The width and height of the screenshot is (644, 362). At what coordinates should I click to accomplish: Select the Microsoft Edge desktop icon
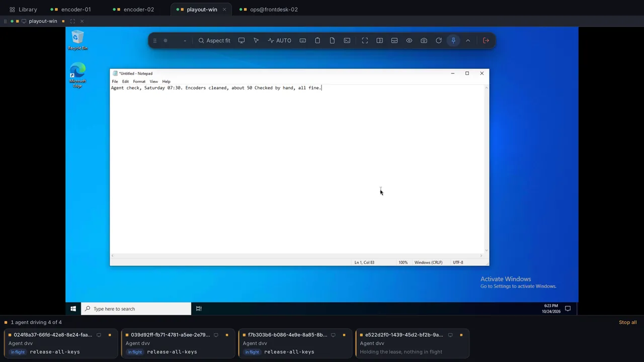pyautogui.click(x=77, y=75)
